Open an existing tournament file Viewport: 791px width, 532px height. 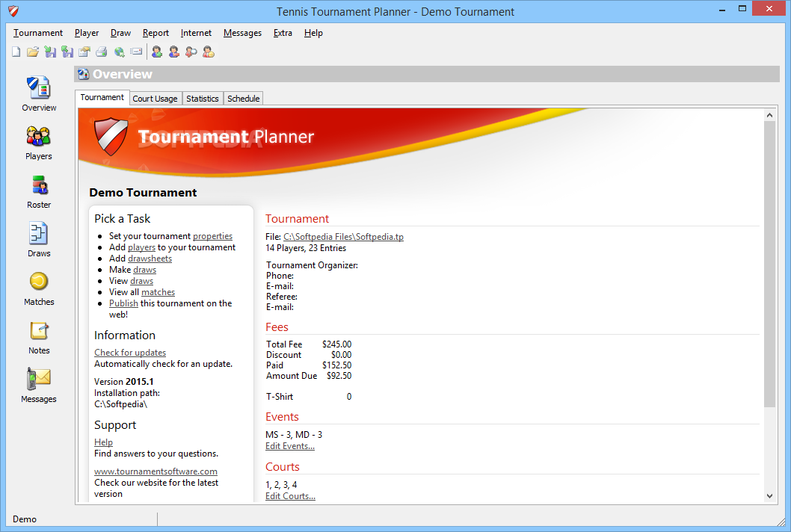[x=33, y=52]
